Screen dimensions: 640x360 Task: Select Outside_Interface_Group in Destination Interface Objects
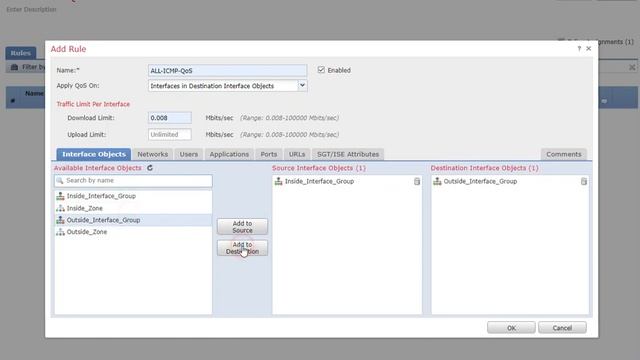pyautogui.click(x=510, y=181)
